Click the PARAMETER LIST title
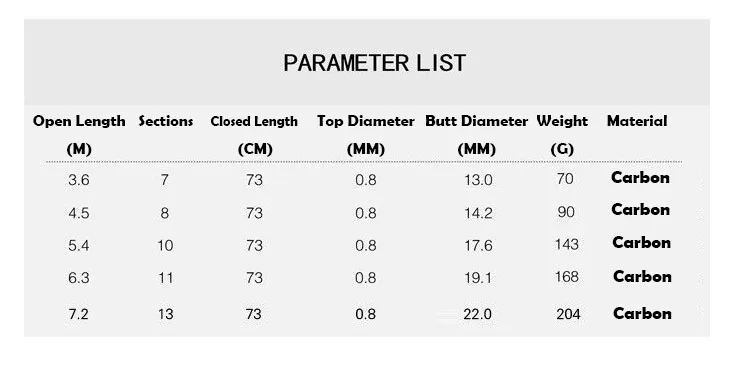750x386 pixels. click(x=375, y=63)
